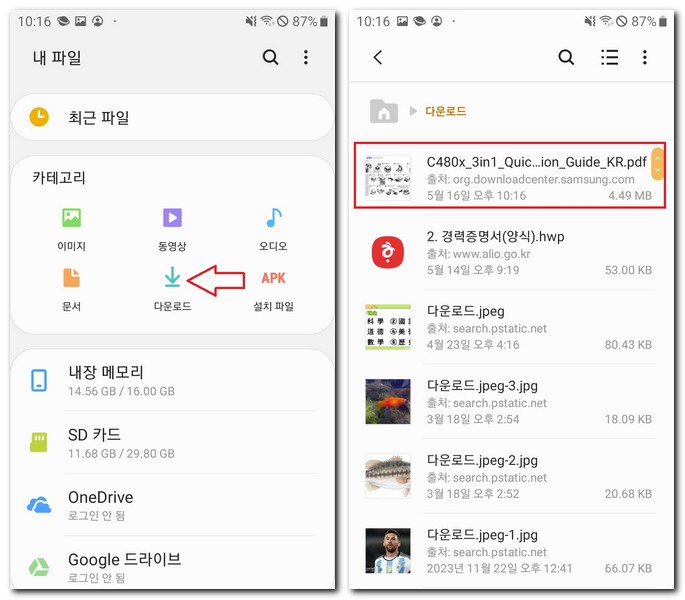The height and width of the screenshot is (600, 685).
Task: Open 다운로드.jpeg file
Action: coord(509,327)
